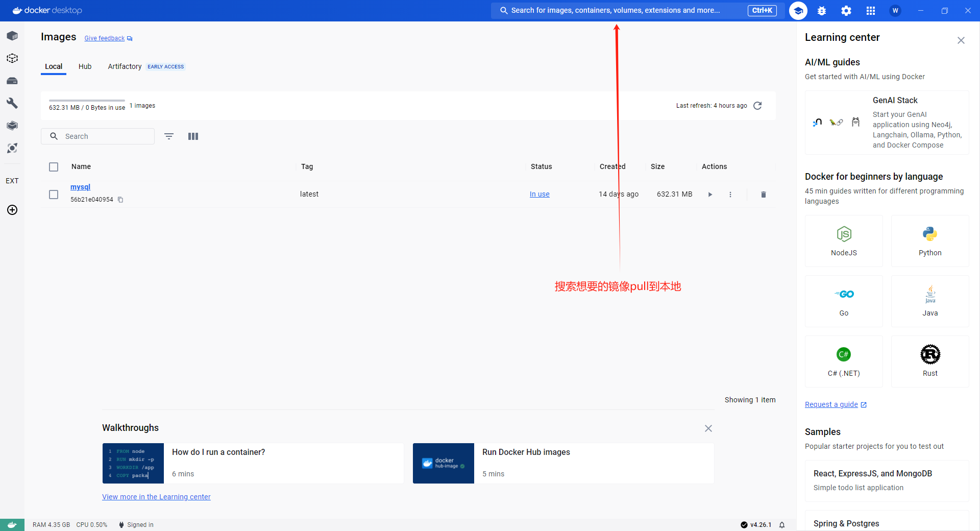This screenshot has width=980, height=531.
Task: Switch to the Hub tab
Action: click(85, 66)
